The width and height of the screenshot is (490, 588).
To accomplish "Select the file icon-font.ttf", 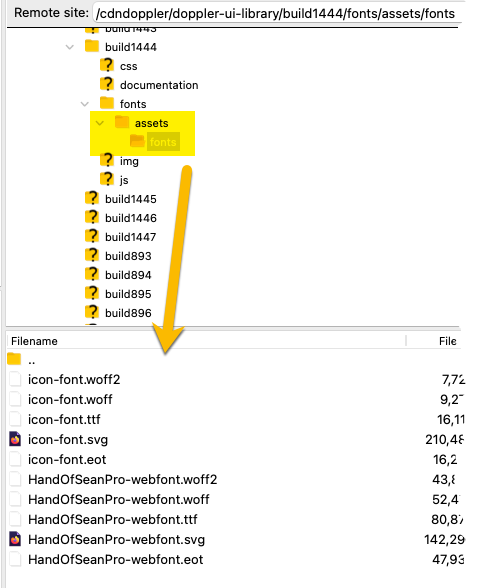I will (x=64, y=419).
